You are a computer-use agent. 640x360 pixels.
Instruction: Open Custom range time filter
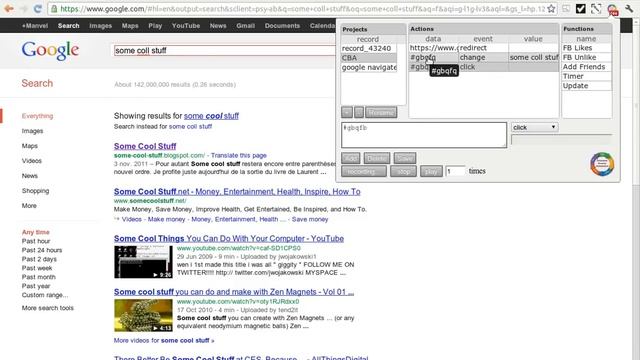point(45,295)
